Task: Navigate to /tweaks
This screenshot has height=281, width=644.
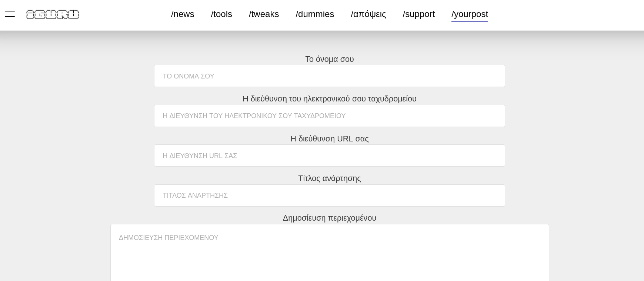Action: click(264, 14)
